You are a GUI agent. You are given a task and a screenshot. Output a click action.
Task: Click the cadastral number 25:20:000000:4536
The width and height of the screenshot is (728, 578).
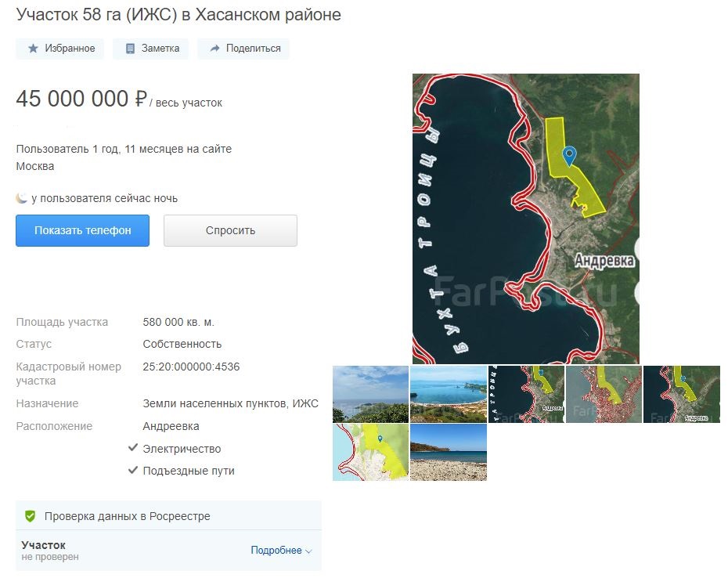point(191,367)
